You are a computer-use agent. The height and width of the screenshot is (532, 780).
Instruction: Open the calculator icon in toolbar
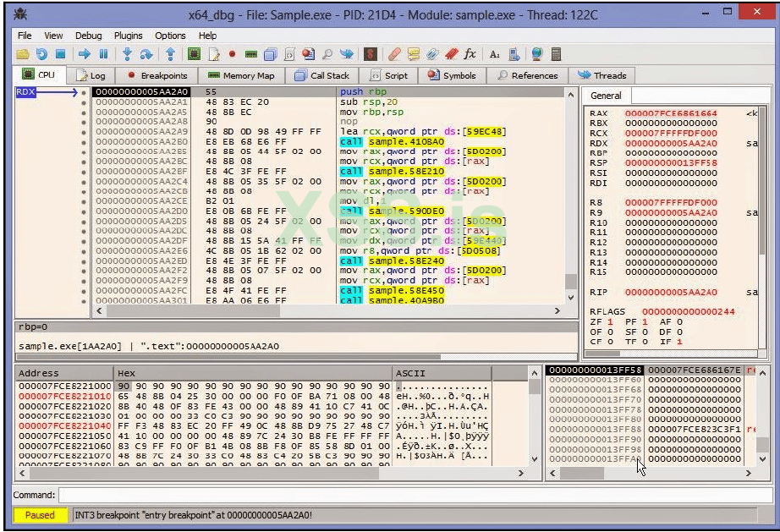(x=556, y=54)
